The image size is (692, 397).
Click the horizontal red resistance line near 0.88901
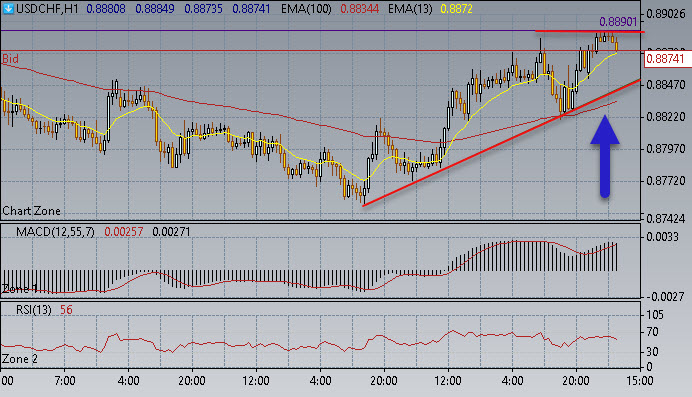590,31
